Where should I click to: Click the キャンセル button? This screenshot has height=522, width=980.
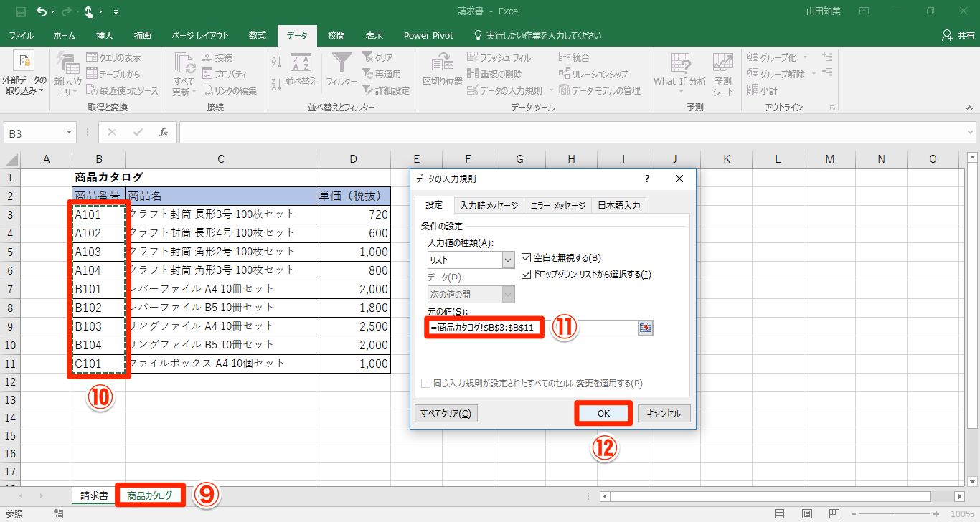point(664,413)
